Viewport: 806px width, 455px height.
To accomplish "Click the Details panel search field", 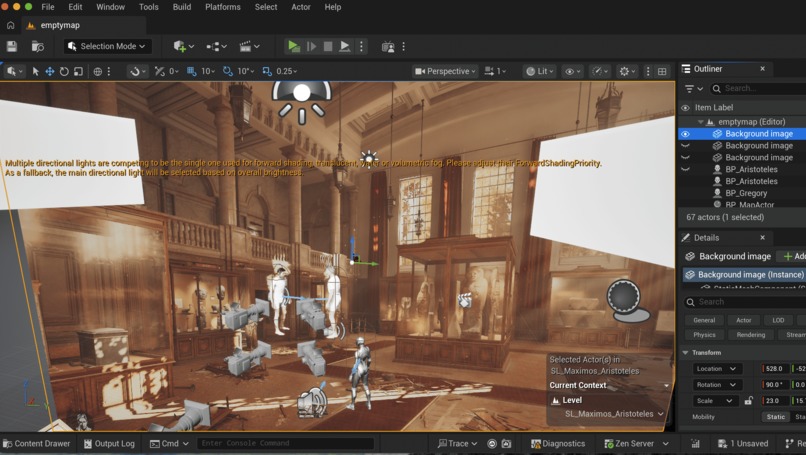I will click(x=744, y=302).
